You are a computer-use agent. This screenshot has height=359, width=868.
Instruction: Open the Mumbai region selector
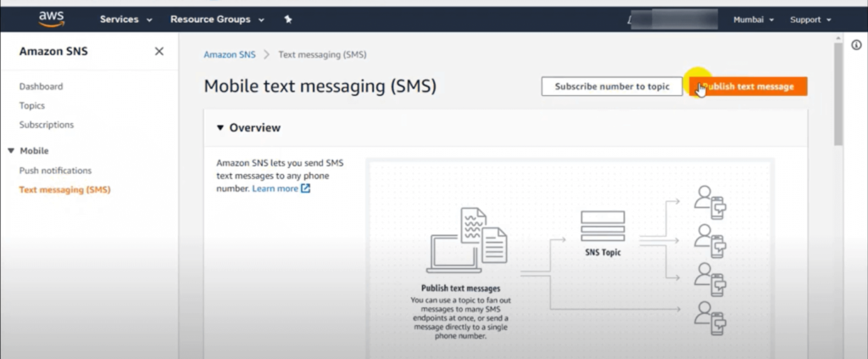(x=754, y=20)
